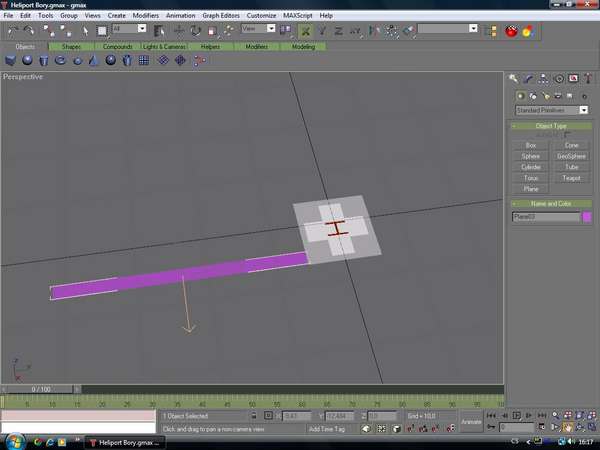
Task: Switch to the Lights & Cameras shelf tab
Action: pyautogui.click(x=164, y=47)
